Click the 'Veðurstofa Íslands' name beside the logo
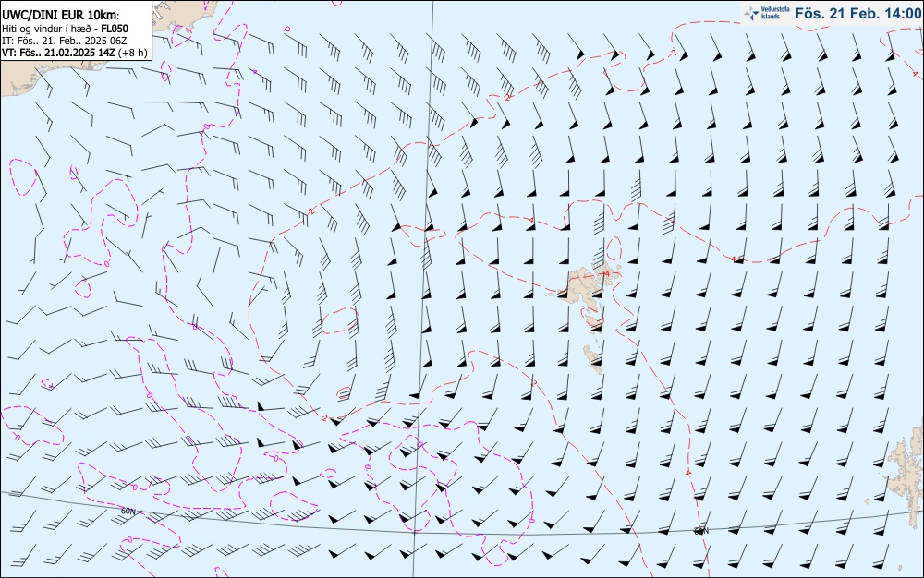Screen dimensions: 924x578 [x=774, y=13]
